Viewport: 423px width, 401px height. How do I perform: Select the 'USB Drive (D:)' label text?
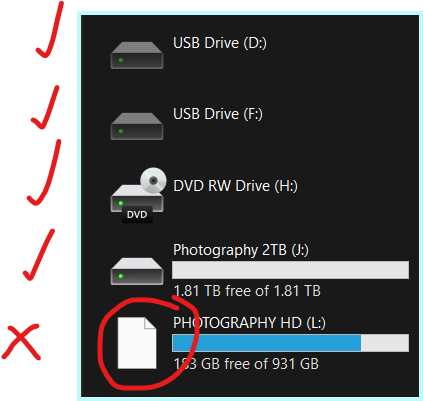coord(220,43)
